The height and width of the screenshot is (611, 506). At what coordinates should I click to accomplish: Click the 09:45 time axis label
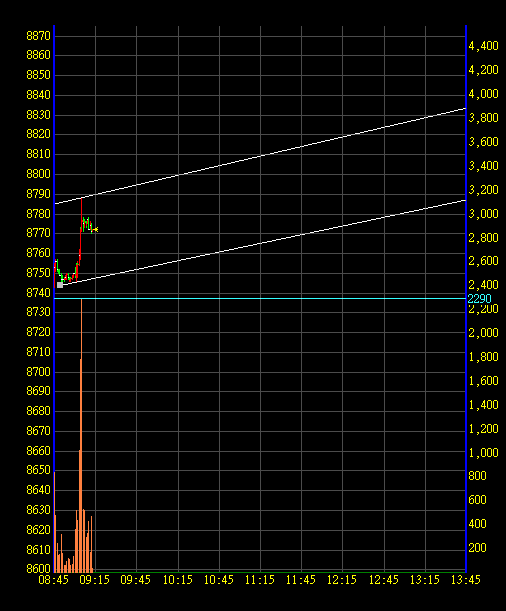(136, 580)
